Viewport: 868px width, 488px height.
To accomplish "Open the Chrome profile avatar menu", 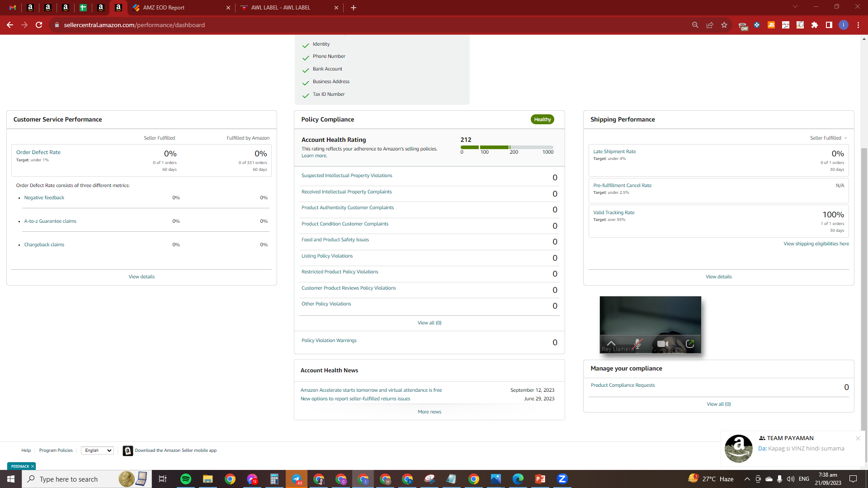I will point(844,25).
